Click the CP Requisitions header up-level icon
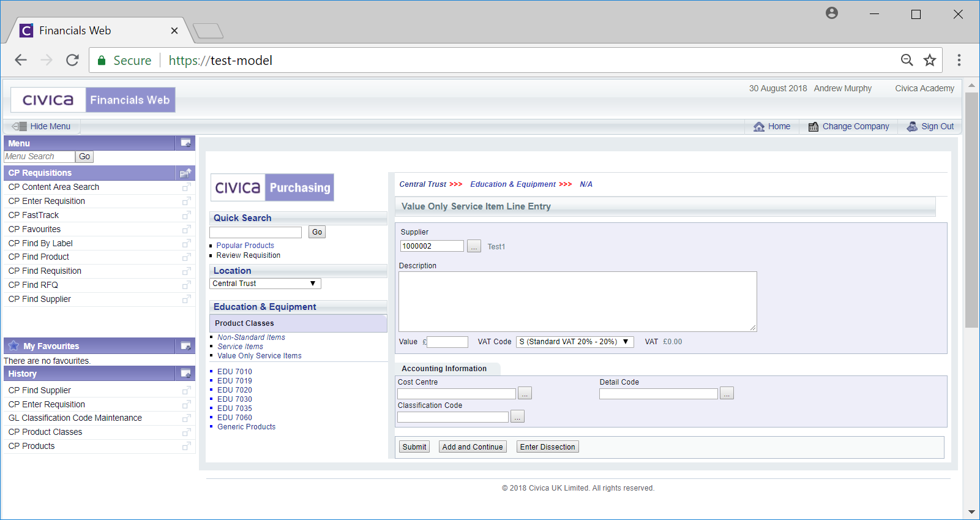The image size is (980, 520). [x=185, y=173]
